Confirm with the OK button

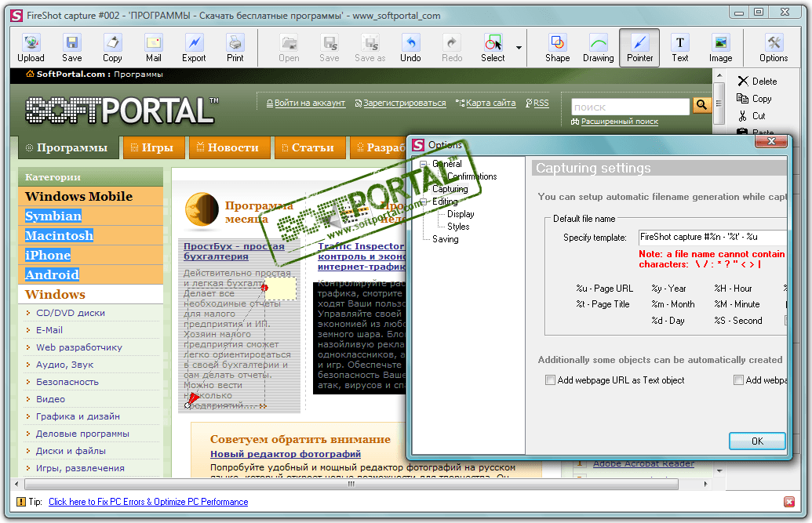[x=757, y=441]
